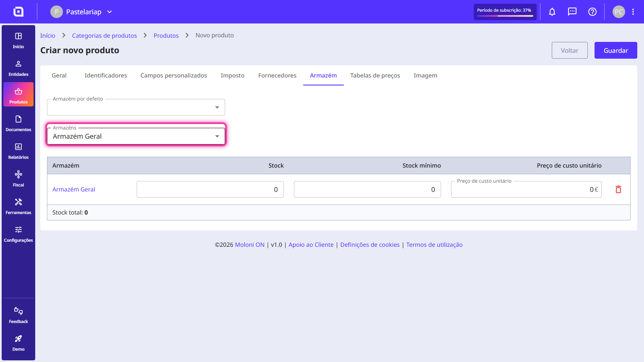Open the Armazéns dropdown

(x=136, y=136)
